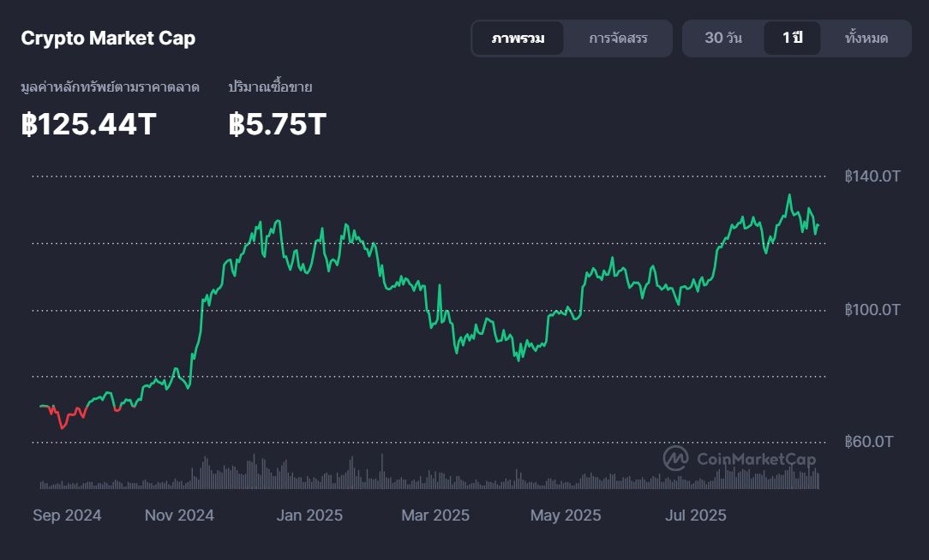
Task: Select the 30 วัน time range
Action: click(722, 38)
